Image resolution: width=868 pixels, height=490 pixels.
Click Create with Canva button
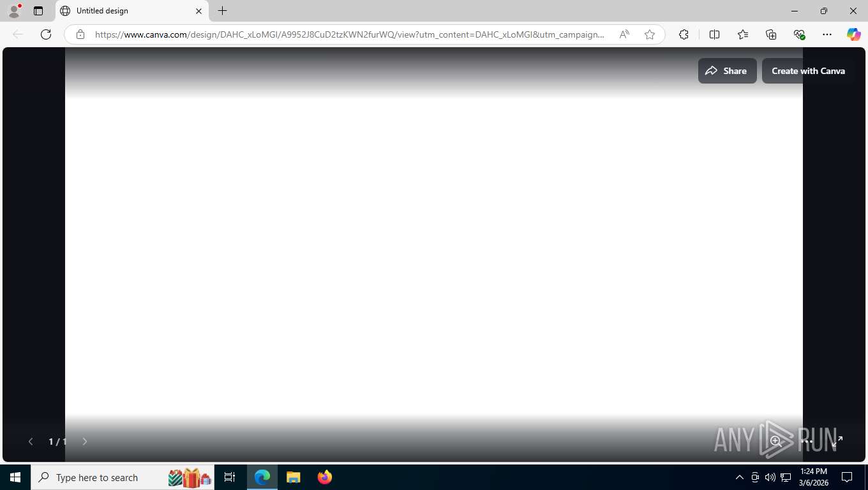pos(808,71)
